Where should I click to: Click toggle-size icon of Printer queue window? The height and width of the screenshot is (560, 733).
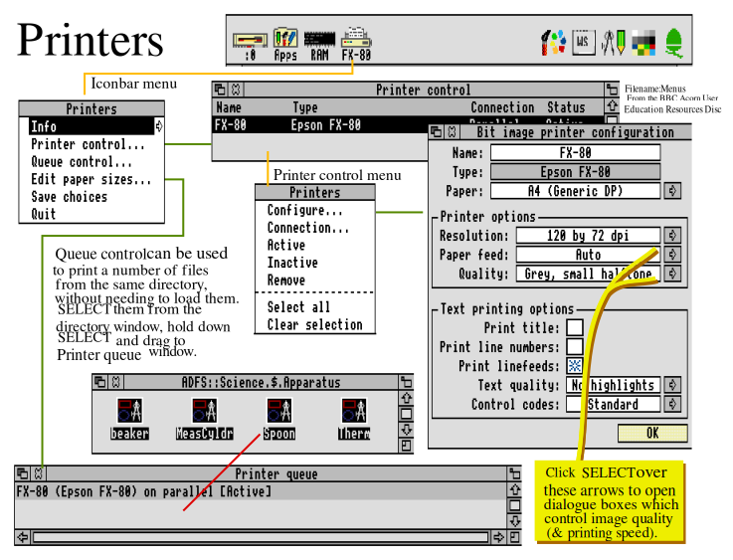click(x=514, y=473)
